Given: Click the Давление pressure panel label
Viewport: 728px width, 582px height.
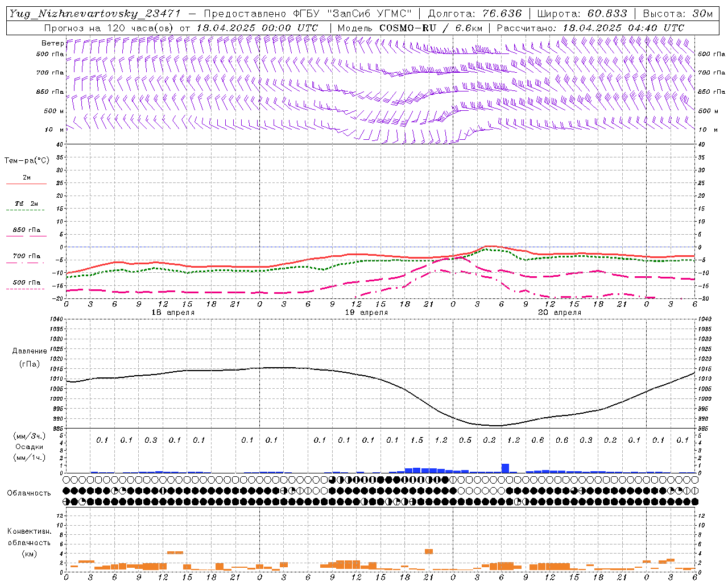Looking at the screenshot, I should pyautogui.click(x=30, y=351).
